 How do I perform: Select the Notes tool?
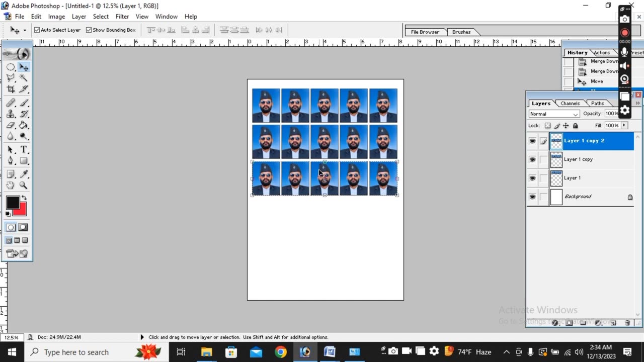click(x=11, y=174)
